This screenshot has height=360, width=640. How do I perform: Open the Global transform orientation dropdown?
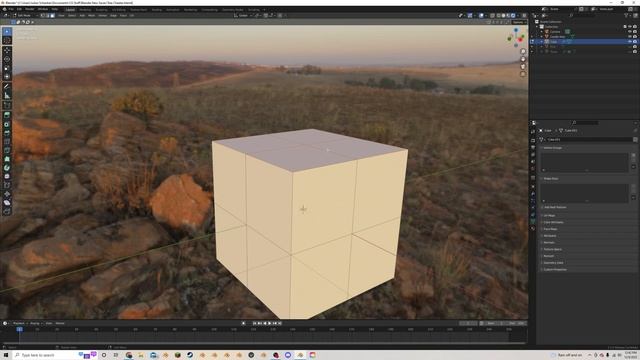pyautogui.click(x=243, y=16)
